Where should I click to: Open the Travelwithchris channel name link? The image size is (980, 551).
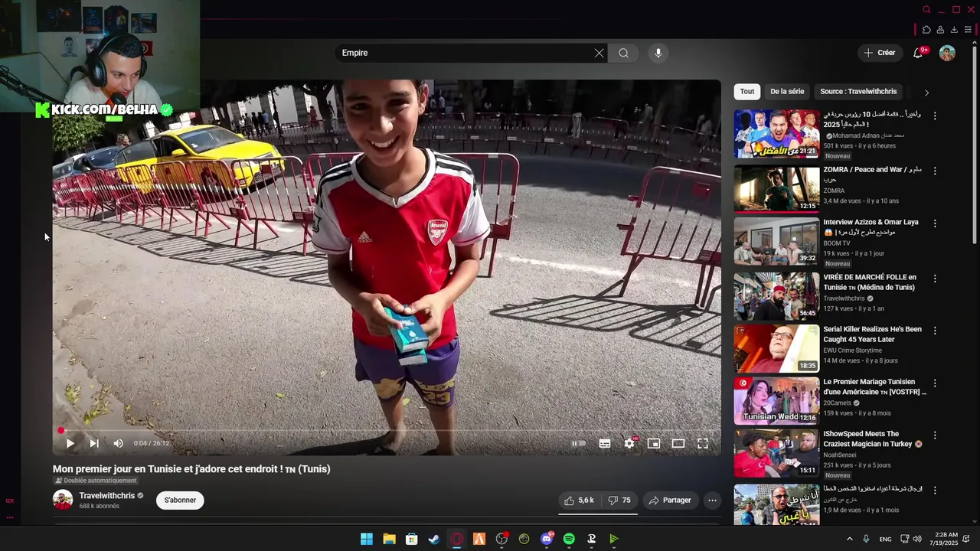pos(106,496)
